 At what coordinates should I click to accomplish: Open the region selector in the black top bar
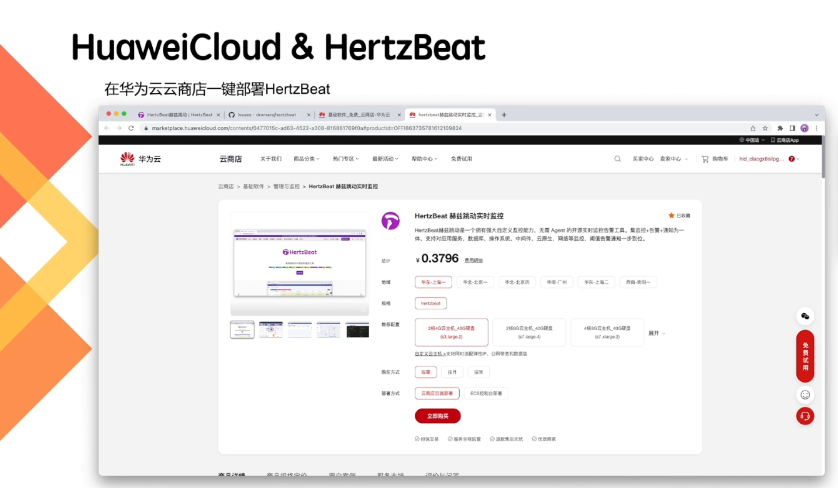[x=752, y=140]
